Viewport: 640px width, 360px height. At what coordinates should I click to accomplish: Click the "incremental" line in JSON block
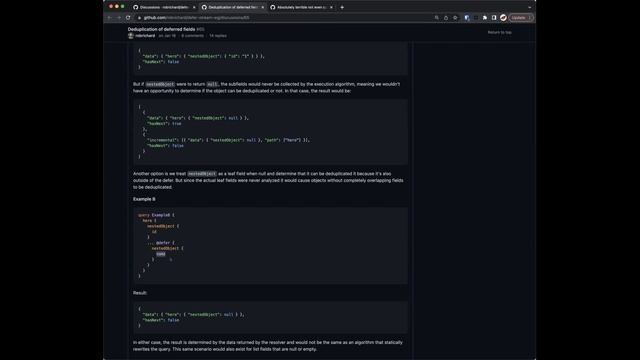point(228,140)
